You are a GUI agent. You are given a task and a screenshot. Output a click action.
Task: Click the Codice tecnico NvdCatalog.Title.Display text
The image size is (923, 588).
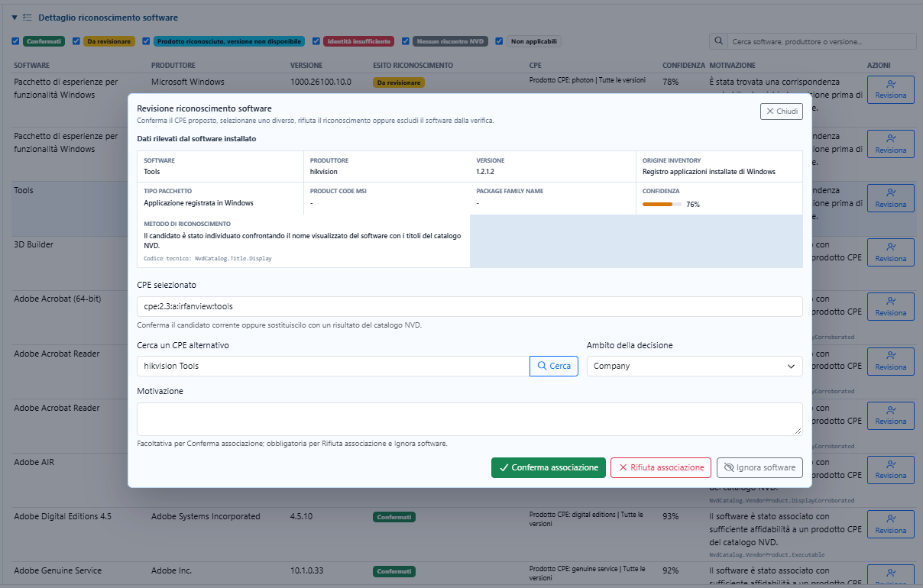(208, 259)
